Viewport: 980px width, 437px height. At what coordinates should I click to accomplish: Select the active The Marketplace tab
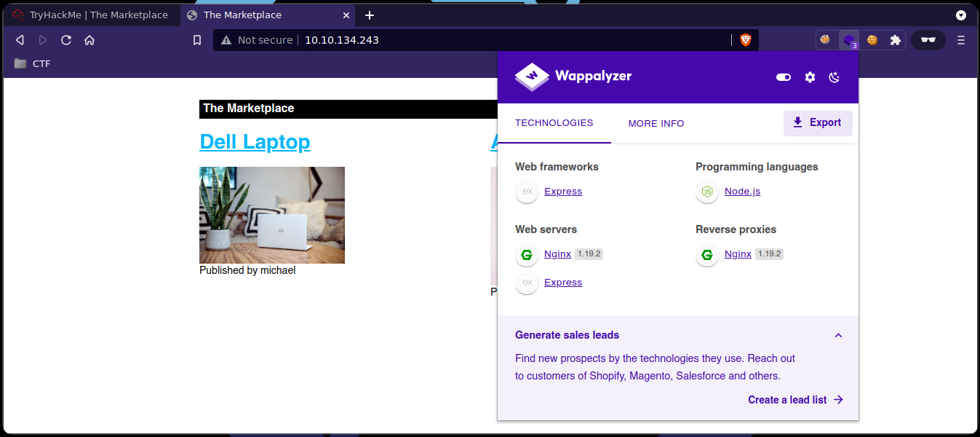[268, 15]
